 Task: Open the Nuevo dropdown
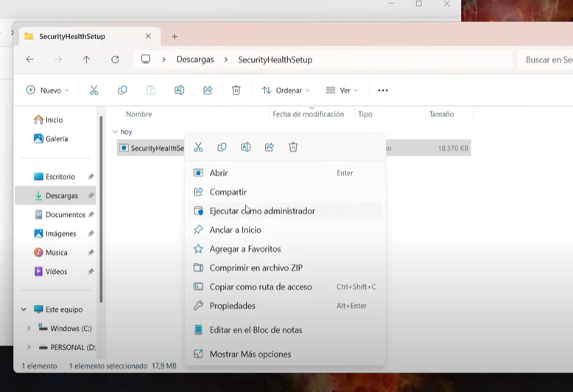click(x=47, y=91)
